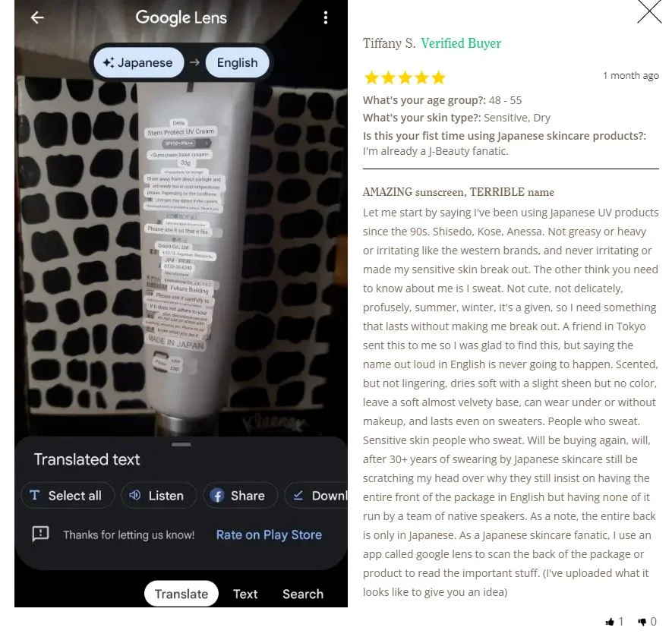Switch to the Text mode tab

coord(245,594)
